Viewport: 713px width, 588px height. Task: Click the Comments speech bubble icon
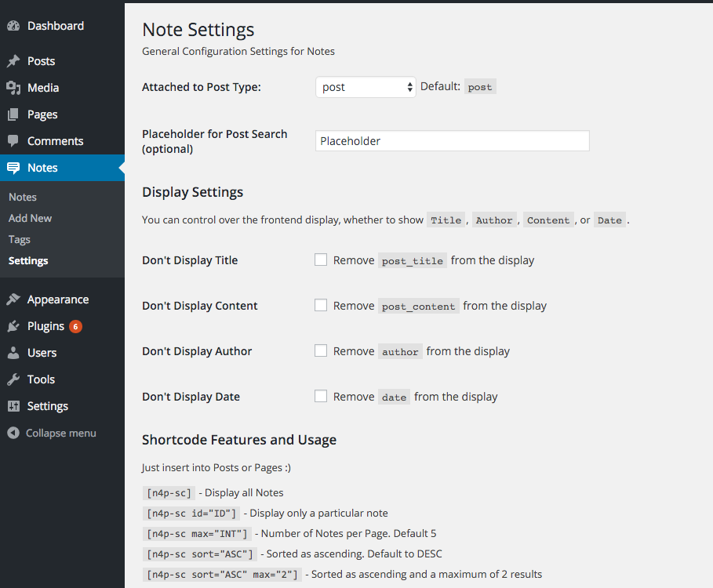click(13, 141)
